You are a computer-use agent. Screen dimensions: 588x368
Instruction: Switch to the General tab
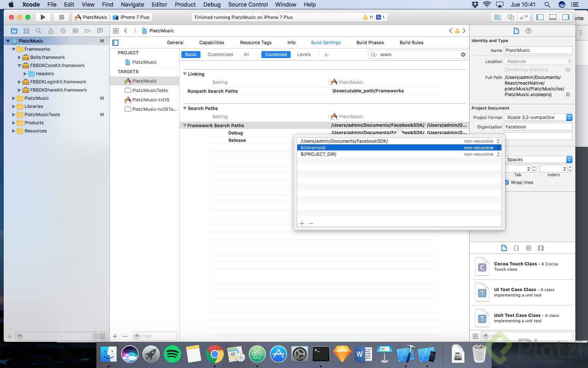[x=175, y=43]
